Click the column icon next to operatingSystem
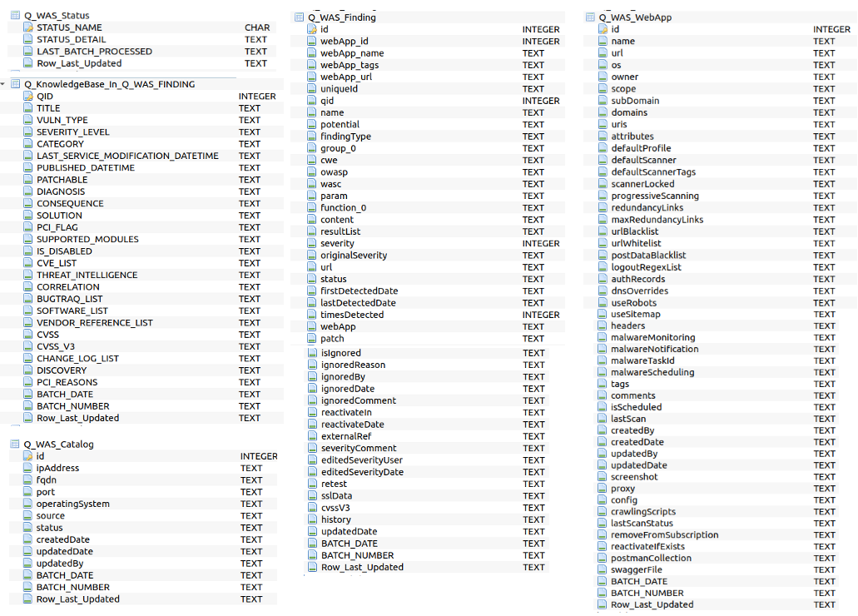 click(27, 504)
